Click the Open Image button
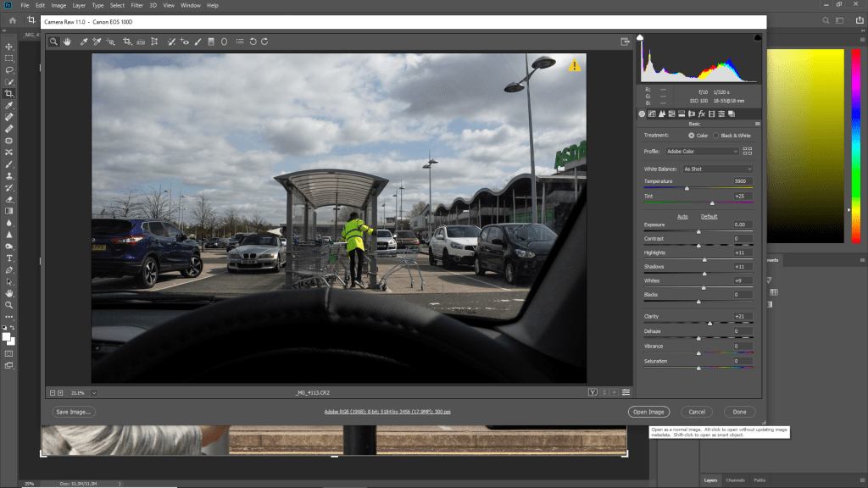The height and width of the screenshot is (488, 868). 648,412
